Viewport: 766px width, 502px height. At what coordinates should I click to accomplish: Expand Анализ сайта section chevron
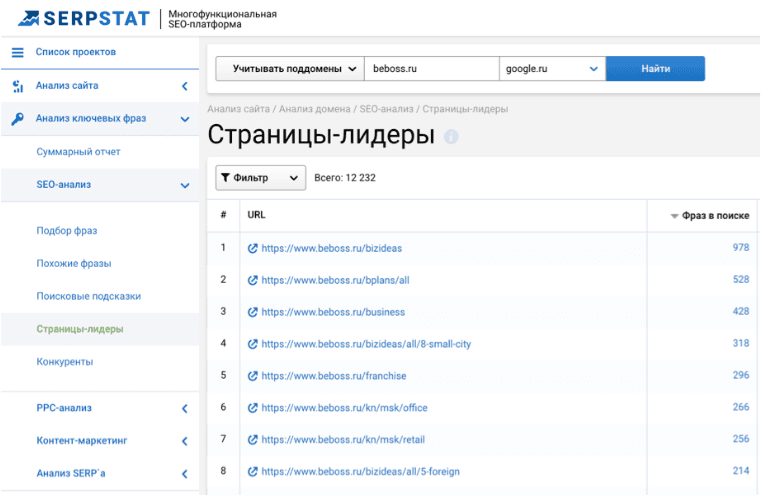pos(185,86)
